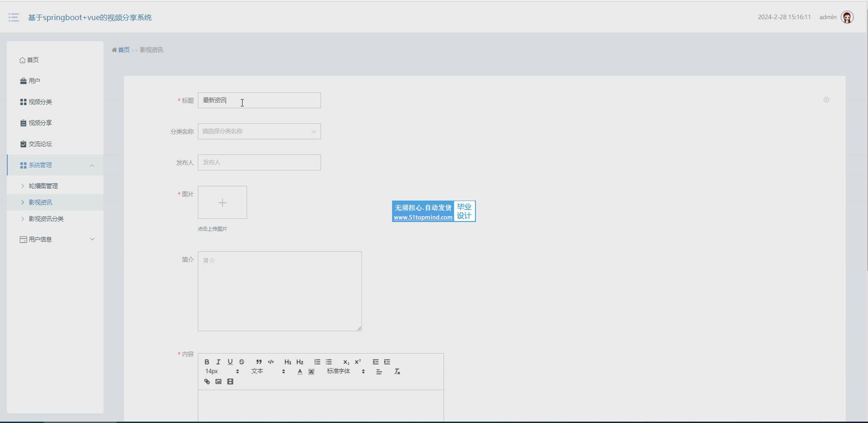Viewport: 868px width, 423px height.
Task: Toggle bold formatting in the content editor
Action: pos(207,362)
